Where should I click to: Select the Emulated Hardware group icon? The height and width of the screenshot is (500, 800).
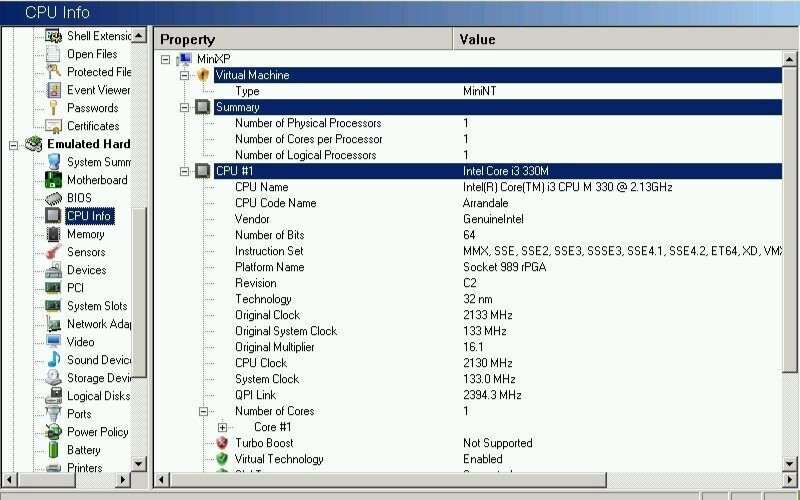click(34, 144)
